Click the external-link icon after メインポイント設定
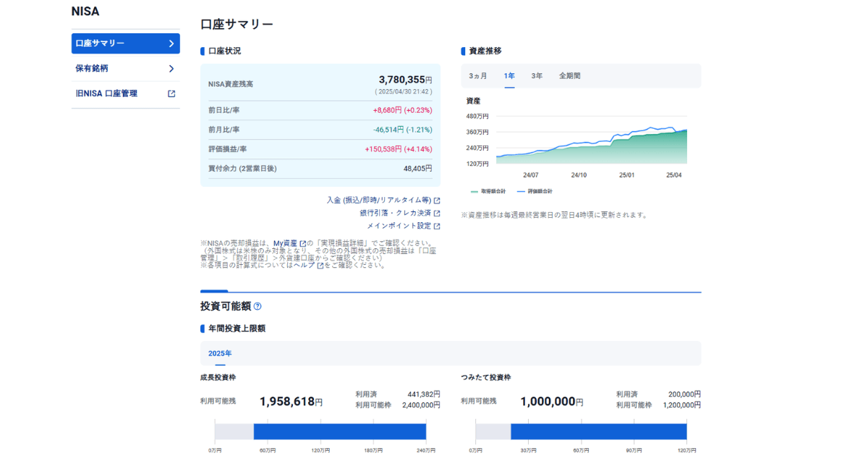Image resolution: width=868 pixels, height=456 pixels. (x=437, y=227)
